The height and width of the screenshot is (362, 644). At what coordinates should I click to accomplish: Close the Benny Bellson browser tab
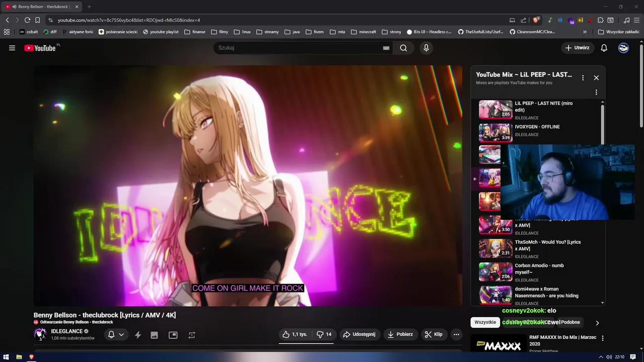click(x=77, y=7)
